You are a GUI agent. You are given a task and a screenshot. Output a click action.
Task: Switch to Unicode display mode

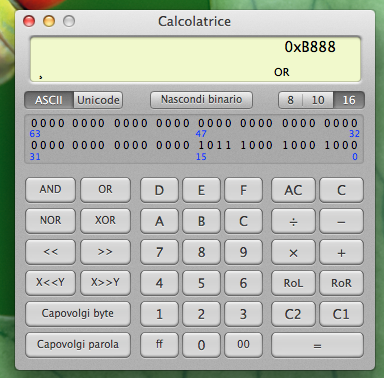click(x=98, y=100)
